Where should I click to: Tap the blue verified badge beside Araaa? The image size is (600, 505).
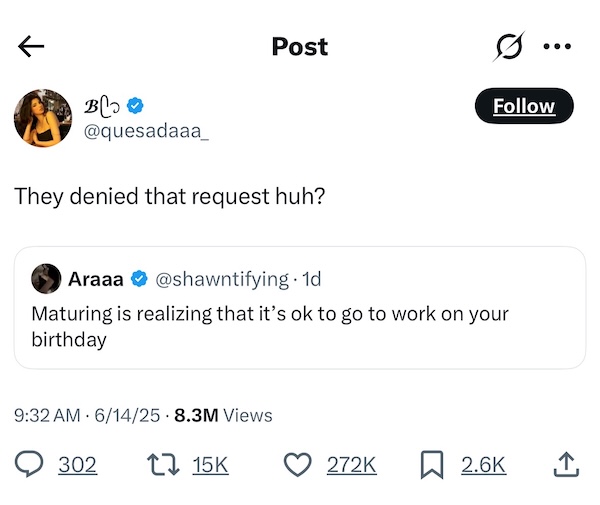pos(140,278)
